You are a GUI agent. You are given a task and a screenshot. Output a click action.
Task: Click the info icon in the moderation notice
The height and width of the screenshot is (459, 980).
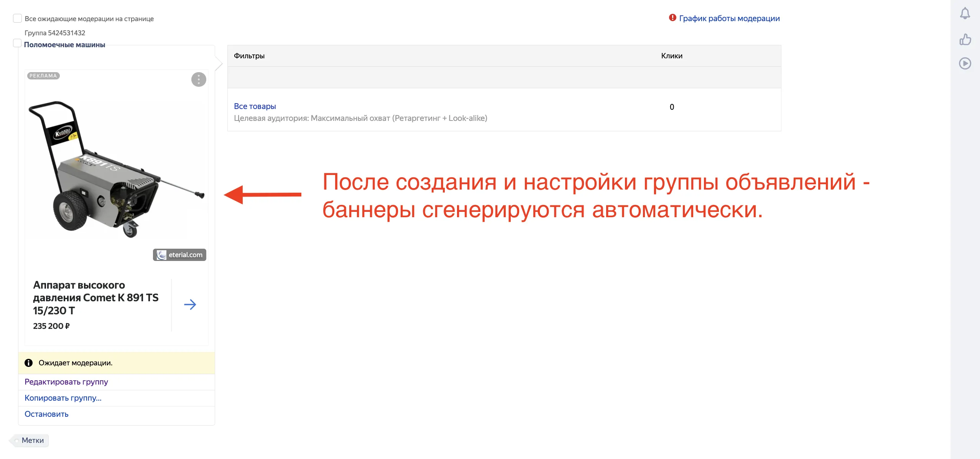(x=29, y=362)
